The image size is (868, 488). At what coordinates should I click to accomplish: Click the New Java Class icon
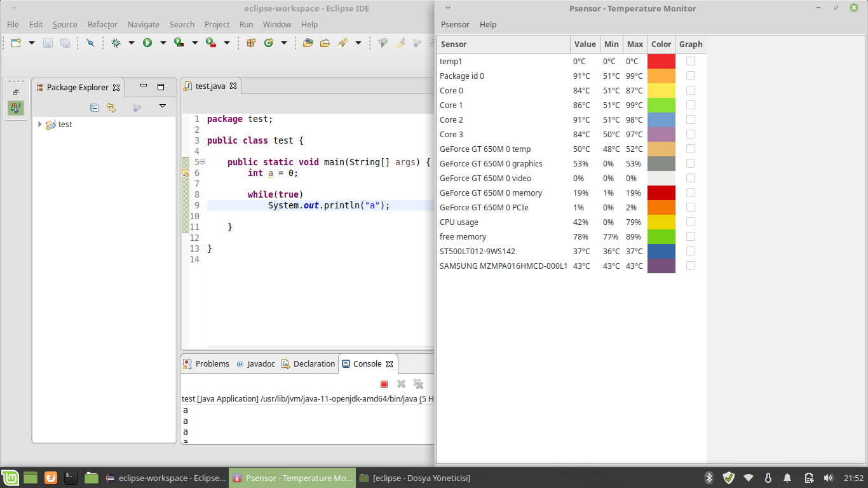pyautogui.click(x=268, y=43)
